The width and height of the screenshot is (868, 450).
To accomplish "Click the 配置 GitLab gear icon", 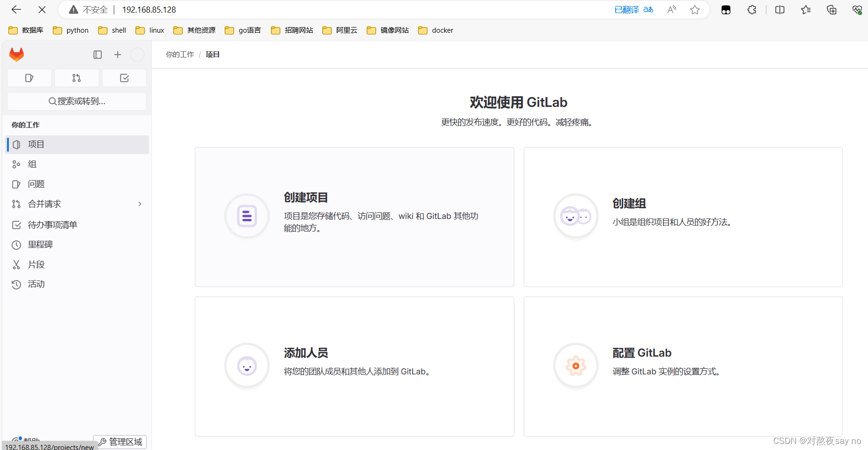I will (x=576, y=366).
